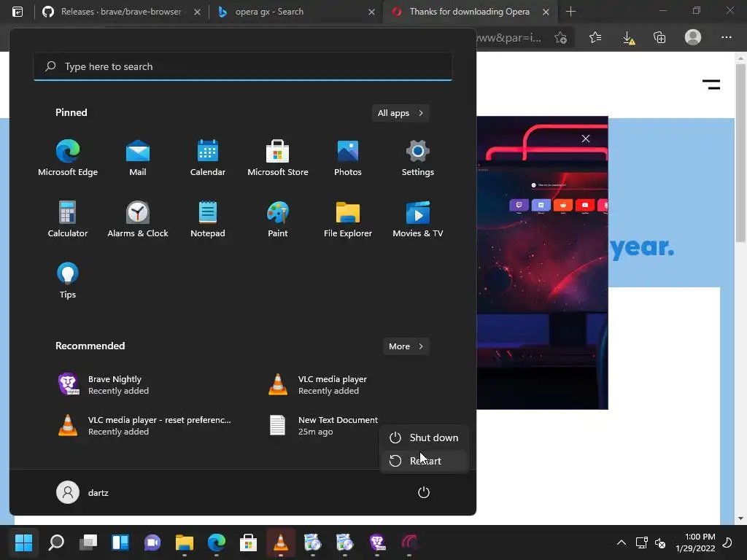Open Alarms & Clock
Image resolution: width=747 pixels, height=560 pixels.
coord(138,219)
